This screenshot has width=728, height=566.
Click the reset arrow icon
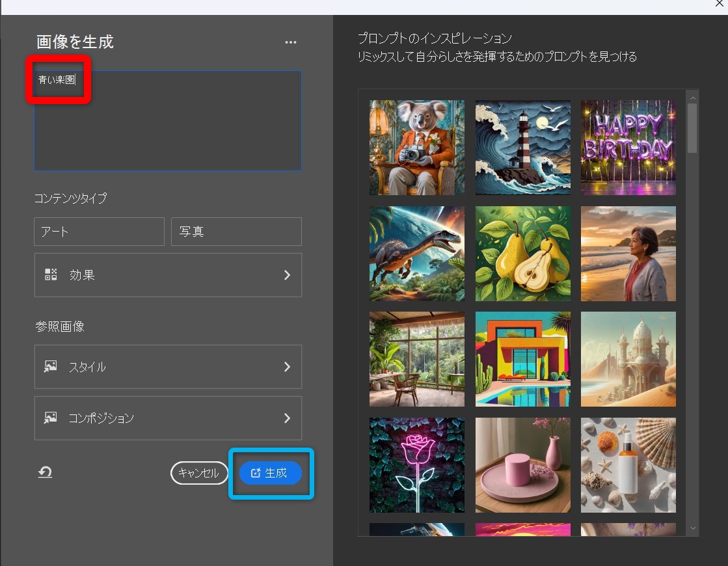click(45, 473)
